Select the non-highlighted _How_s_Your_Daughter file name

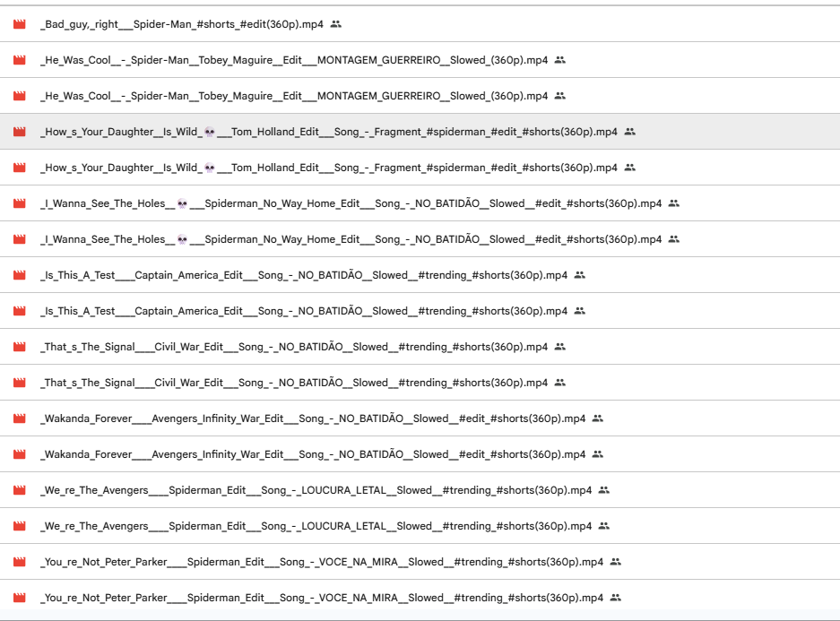point(329,168)
